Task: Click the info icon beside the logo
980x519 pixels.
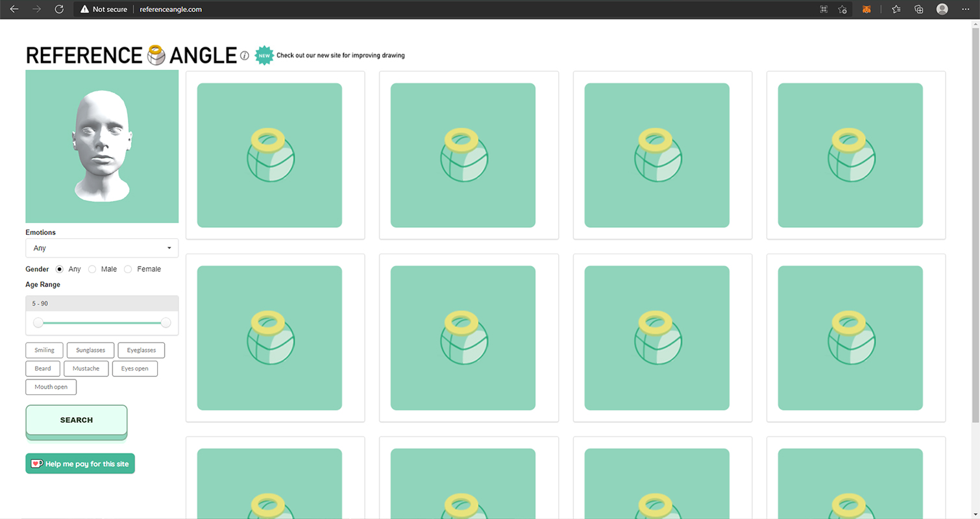Action: tap(245, 56)
